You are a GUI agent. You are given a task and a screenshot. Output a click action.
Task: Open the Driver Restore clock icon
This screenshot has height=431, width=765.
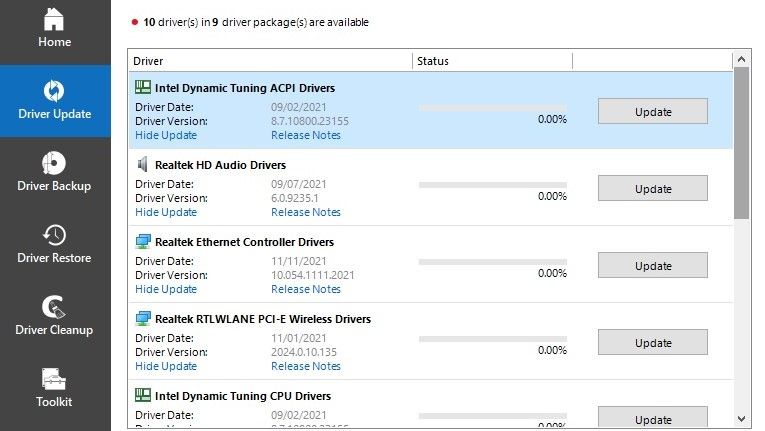click(55, 234)
